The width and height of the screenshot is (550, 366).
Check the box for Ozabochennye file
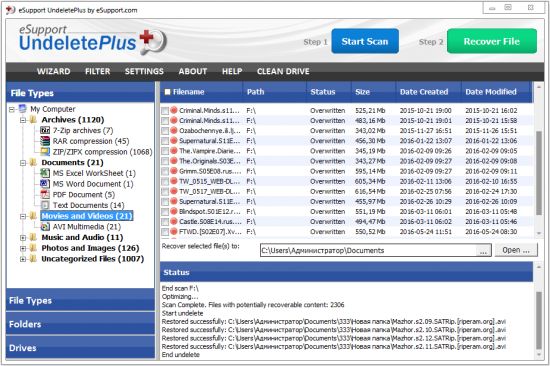point(165,131)
